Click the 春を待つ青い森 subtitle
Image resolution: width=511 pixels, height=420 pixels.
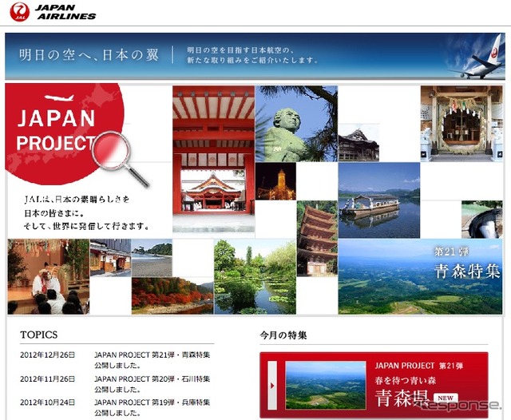405,381
